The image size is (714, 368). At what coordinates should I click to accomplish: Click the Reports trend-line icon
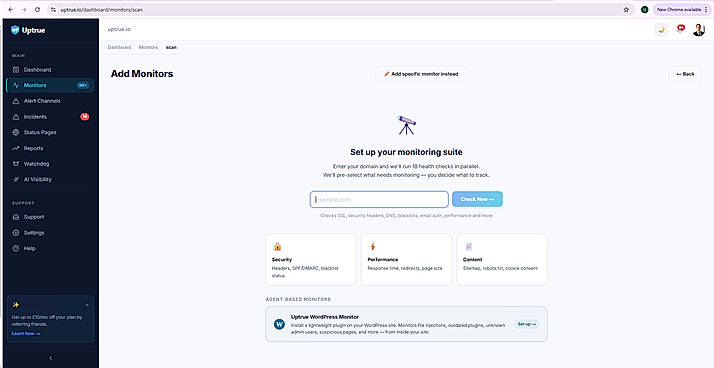pos(16,148)
